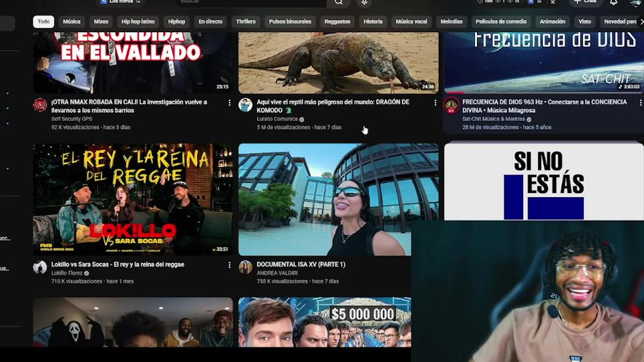Go to ANDREA VALDIRI channel name

[x=277, y=273]
